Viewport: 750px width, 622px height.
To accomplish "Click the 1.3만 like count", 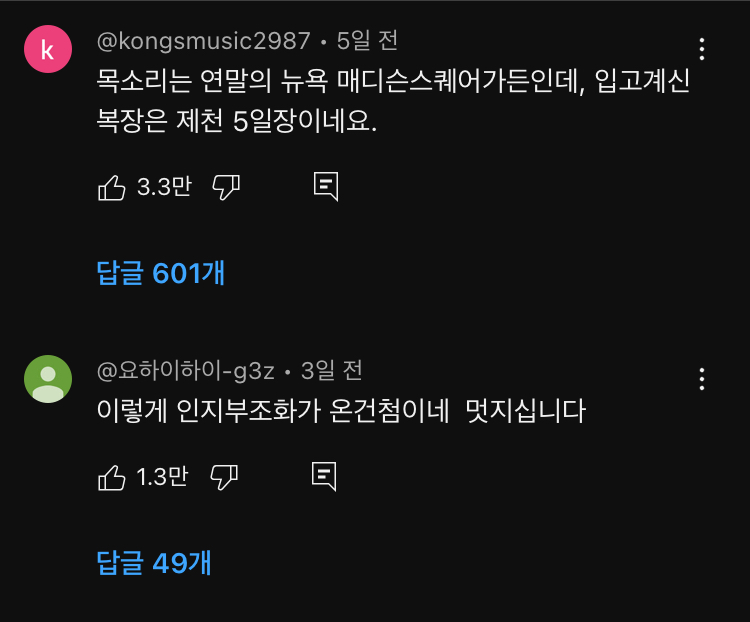I will click(x=162, y=477).
